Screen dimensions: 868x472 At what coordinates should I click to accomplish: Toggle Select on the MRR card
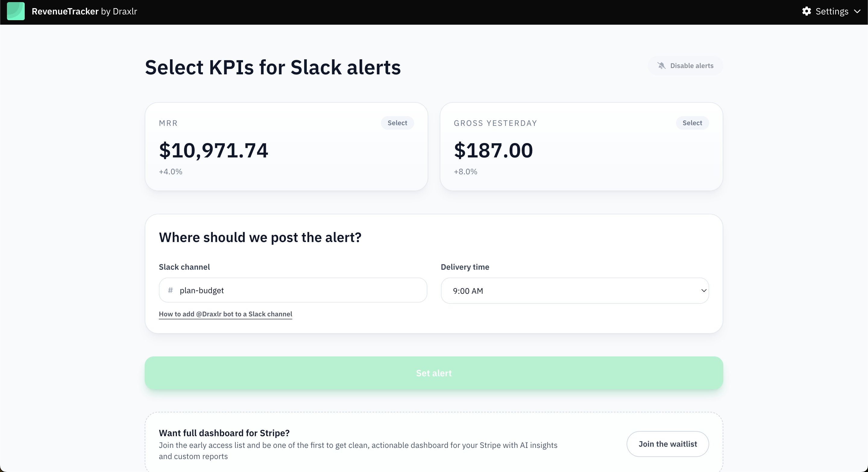(397, 123)
